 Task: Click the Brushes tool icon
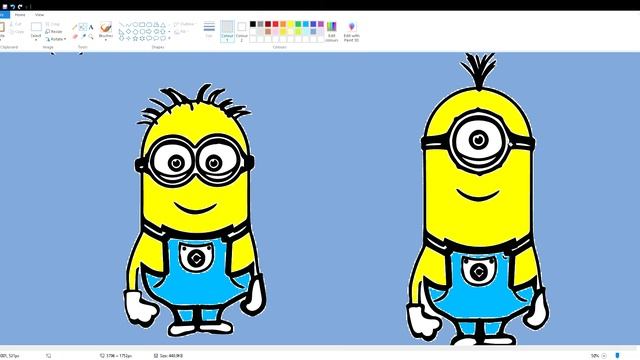(x=106, y=27)
